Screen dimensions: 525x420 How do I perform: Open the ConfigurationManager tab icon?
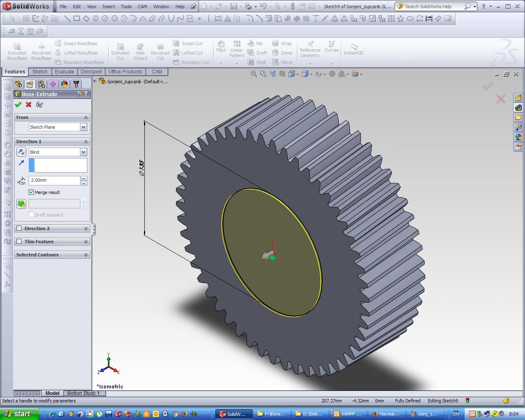(41, 84)
